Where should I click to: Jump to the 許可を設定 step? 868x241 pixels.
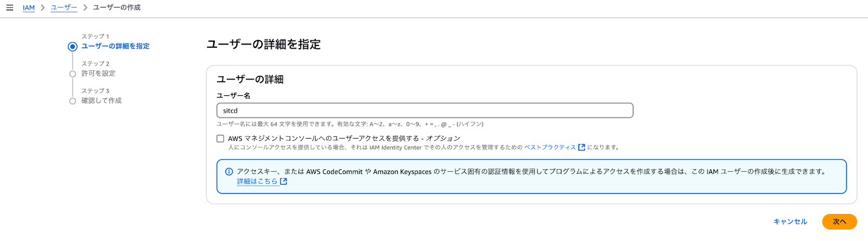98,73
